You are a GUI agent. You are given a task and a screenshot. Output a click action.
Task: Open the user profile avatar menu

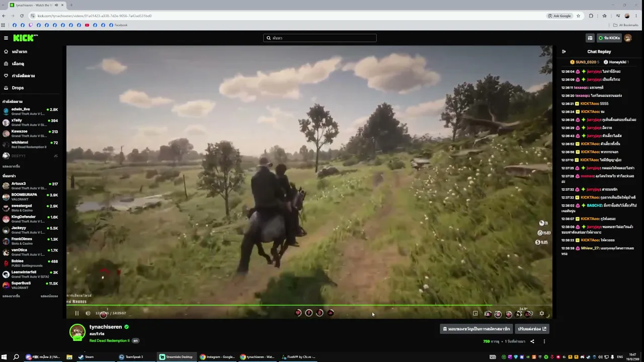(628, 38)
